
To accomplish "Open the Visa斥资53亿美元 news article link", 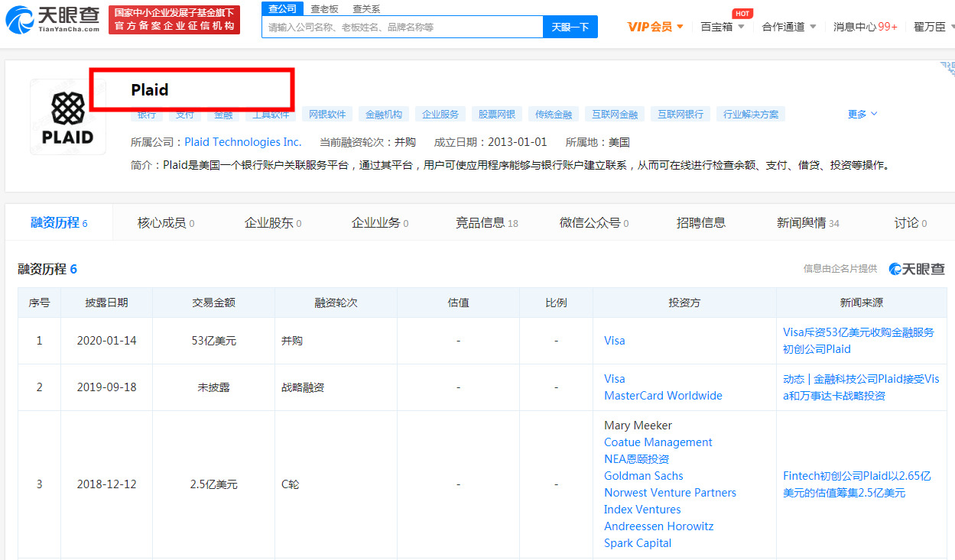I will [x=859, y=341].
